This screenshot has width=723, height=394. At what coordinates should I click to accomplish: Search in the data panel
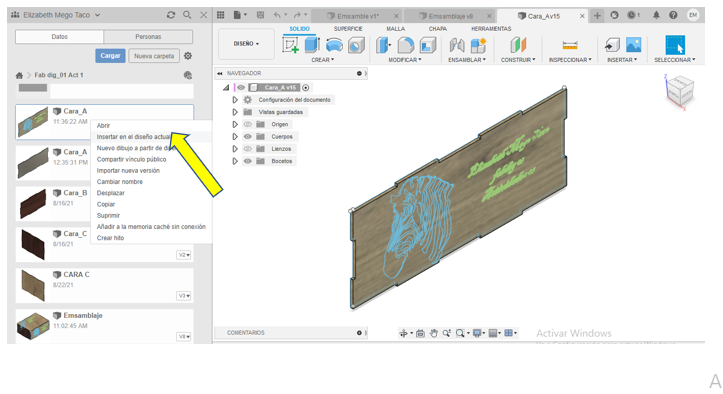187,15
